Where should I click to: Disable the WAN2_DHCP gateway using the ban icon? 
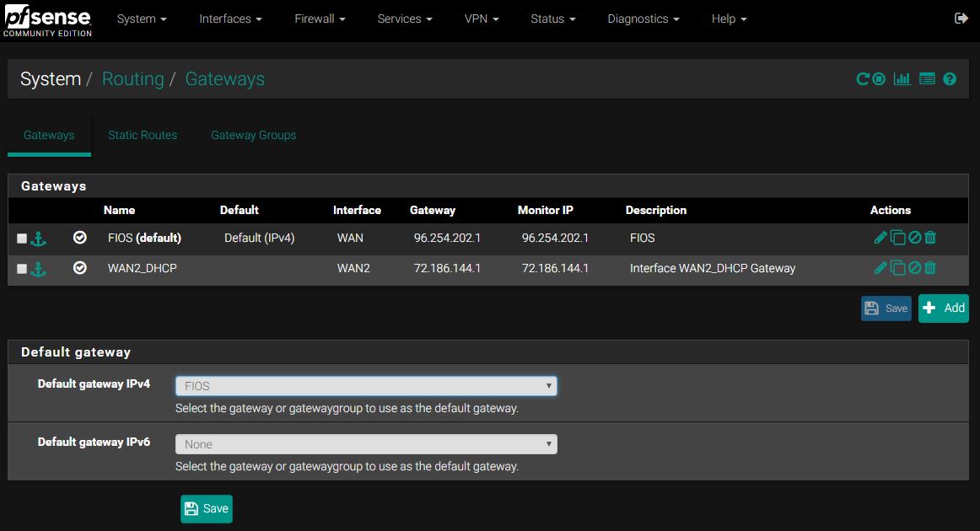point(913,268)
